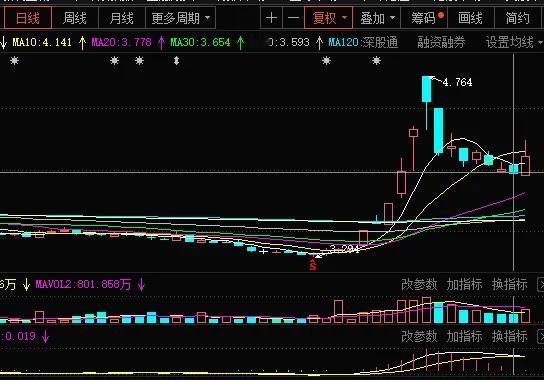Switch to 周线 weekly period tab
The width and height of the screenshot is (544, 380).
[x=75, y=18]
